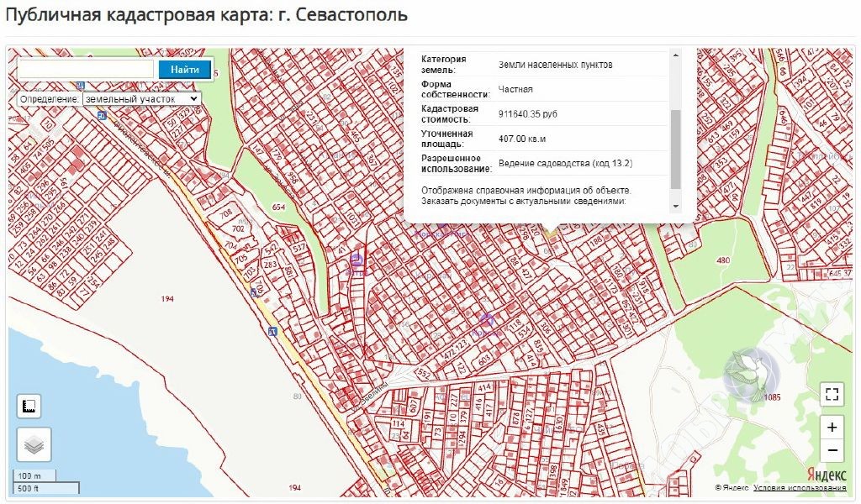Screen dimensions: 861x504
Task: Open the земельный участок dropdown
Action: 141,99
